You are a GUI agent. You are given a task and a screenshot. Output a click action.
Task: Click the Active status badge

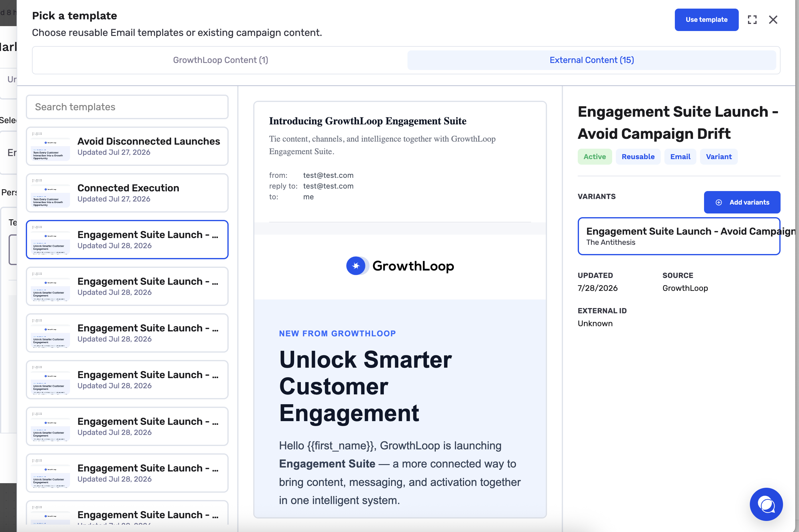pyautogui.click(x=595, y=157)
